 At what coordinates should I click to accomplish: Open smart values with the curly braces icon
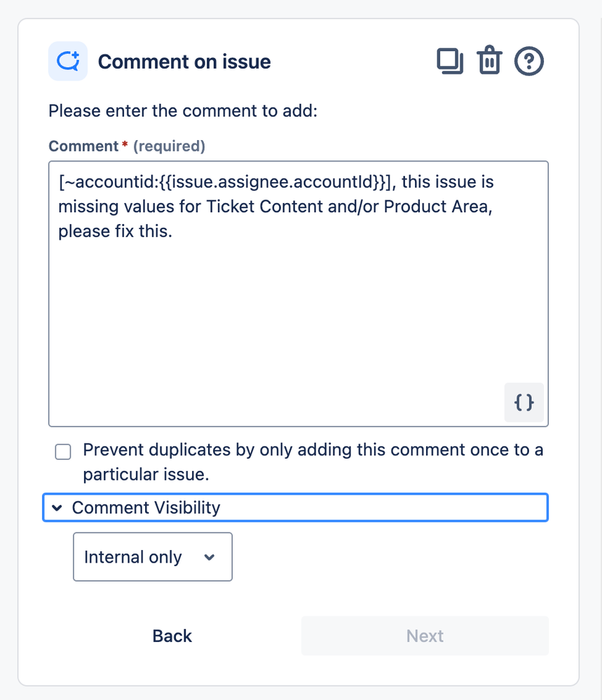pos(524,402)
